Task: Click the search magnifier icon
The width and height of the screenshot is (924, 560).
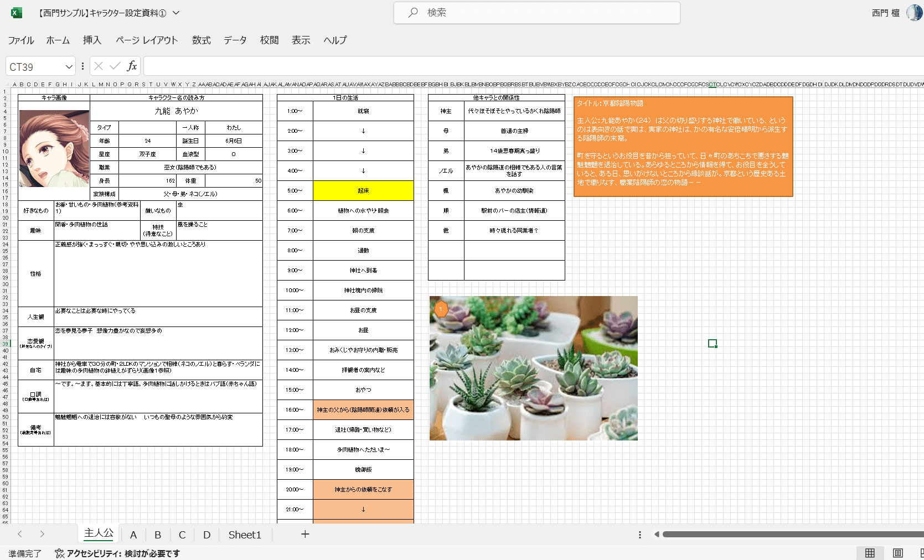Action: pos(413,12)
